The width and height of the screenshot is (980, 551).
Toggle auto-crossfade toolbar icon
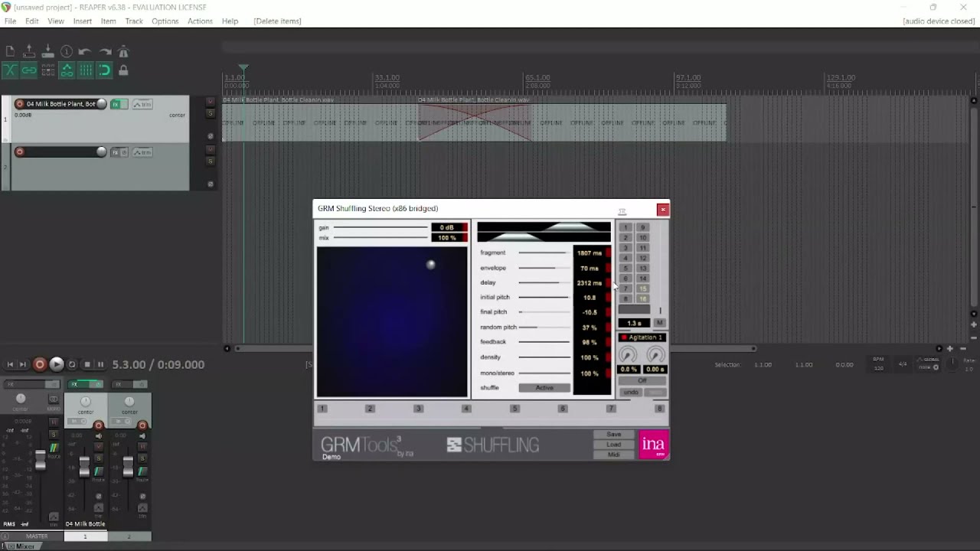click(10, 70)
